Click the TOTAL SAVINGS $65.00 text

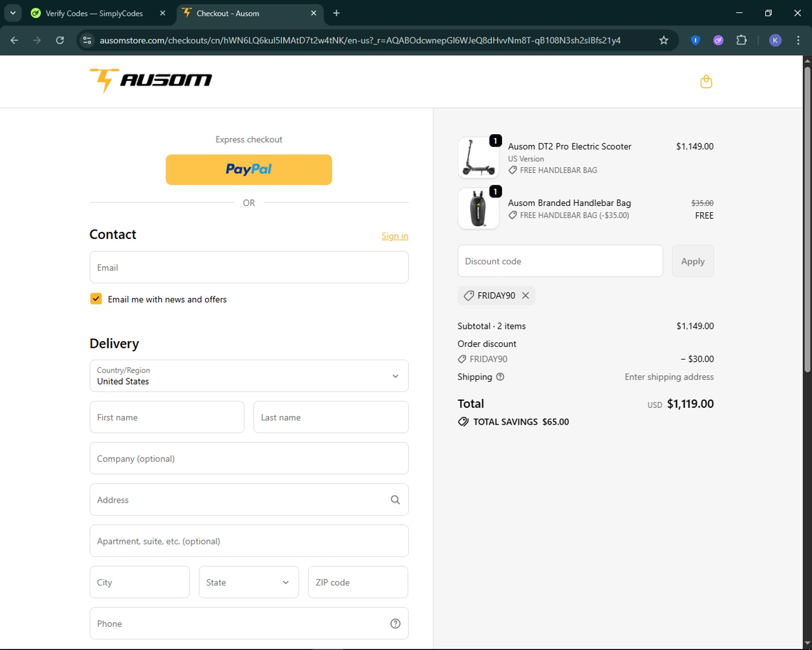click(521, 422)
